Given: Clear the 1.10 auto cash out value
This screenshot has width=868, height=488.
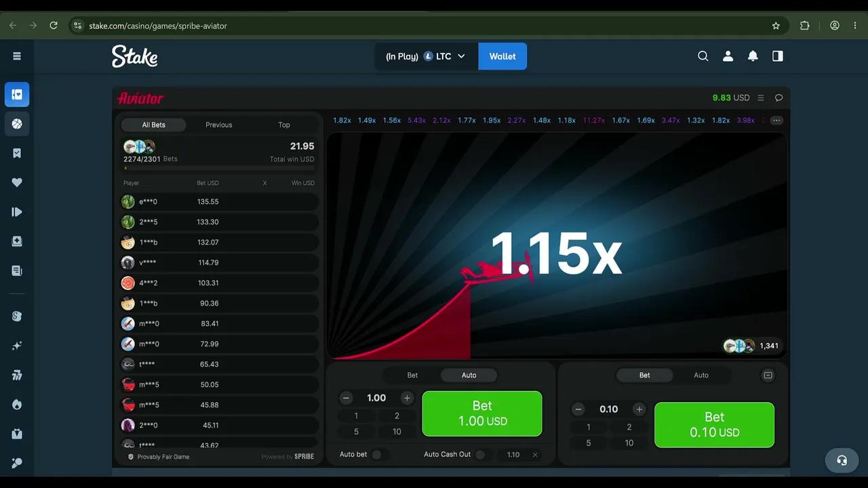Looking at the screenshot, I should tap(535, 455).
